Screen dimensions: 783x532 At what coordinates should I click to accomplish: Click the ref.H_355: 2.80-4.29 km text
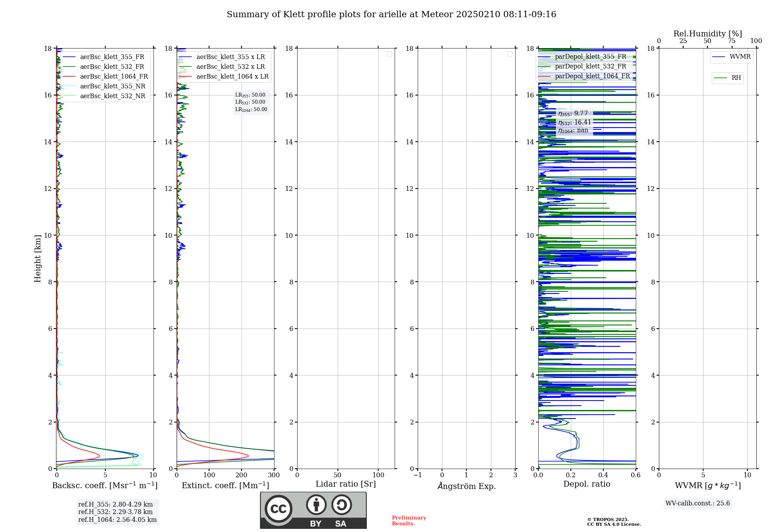(115, 505)
